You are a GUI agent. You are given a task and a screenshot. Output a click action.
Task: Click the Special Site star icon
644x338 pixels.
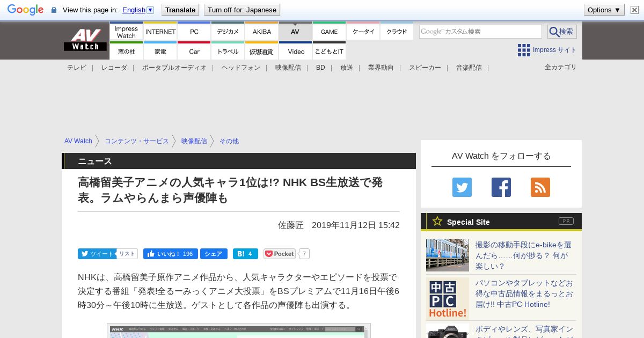(x=437, y=221)
